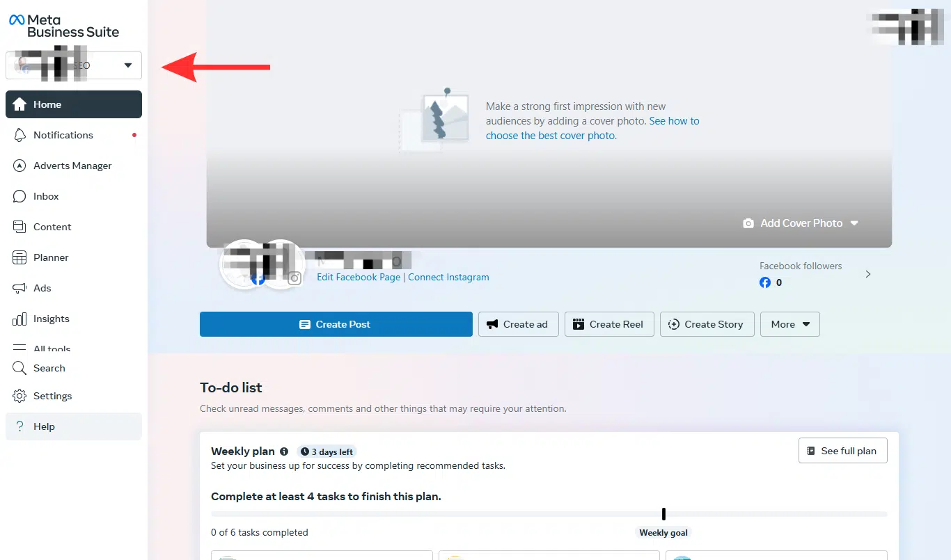This screenshot has width=951, height=560.
Task: Click the Create Reel button
Action: point(609,324)
